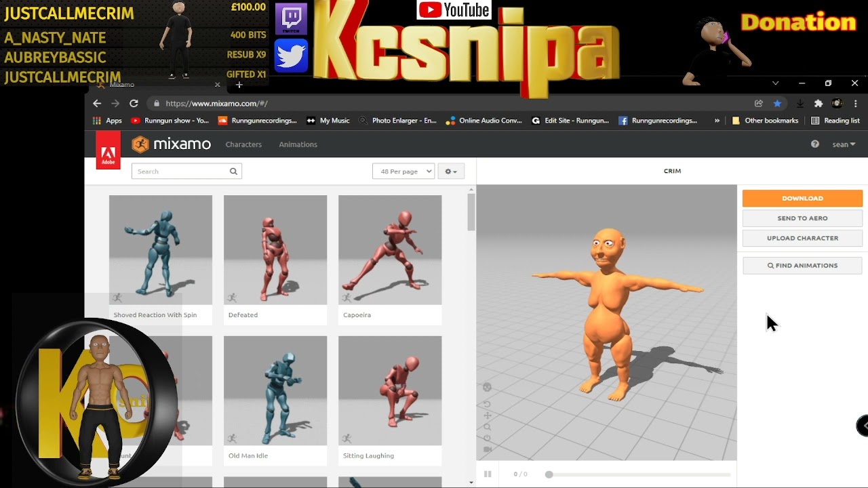
Task: Click the Mixamo address bar URL
Action: (216, 104)
